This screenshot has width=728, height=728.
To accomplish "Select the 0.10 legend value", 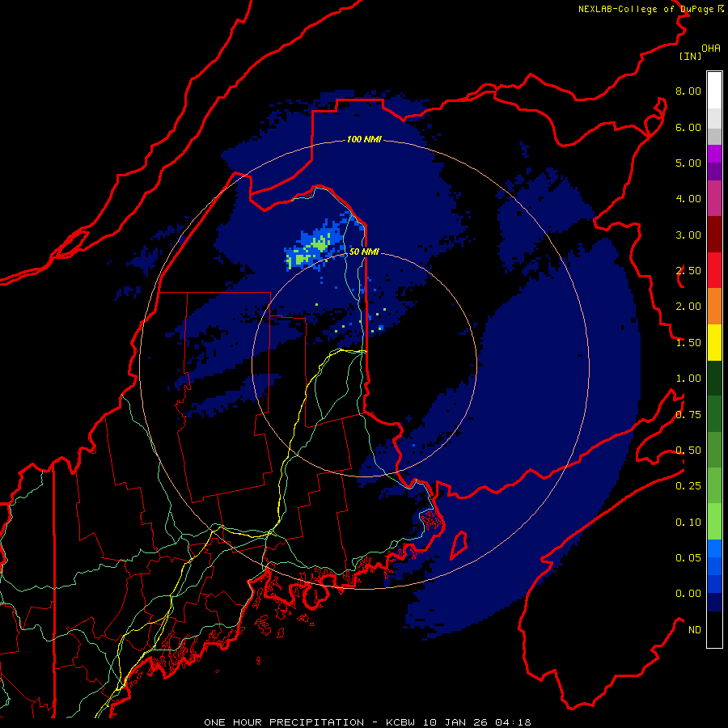I will pyautogui.click(x=688, y=523).
